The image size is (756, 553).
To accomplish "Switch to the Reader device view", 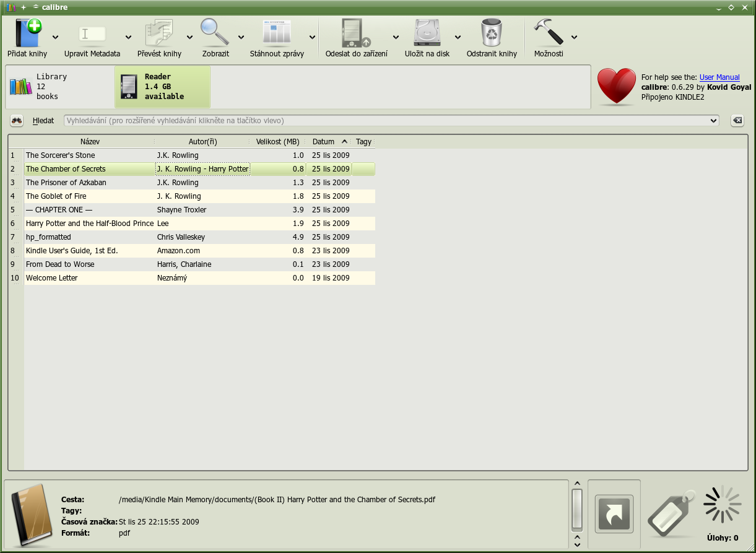I will coord(162,87).
